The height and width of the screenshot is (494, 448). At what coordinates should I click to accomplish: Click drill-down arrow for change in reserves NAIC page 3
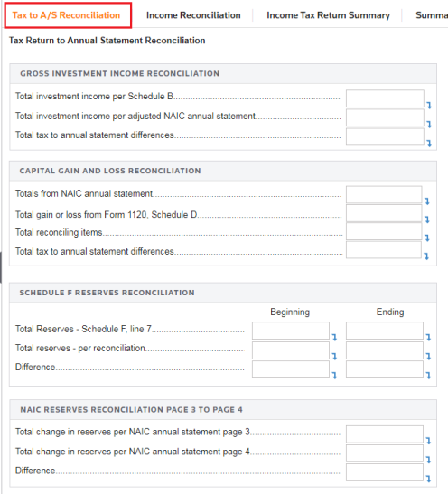click(x=428, y=441)
